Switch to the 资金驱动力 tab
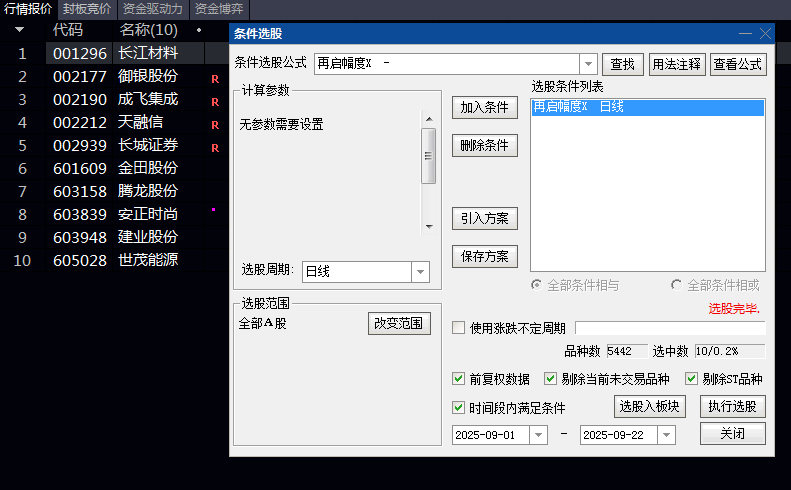Viewport: 791px width, 490px height. click(x=152, y=9)
